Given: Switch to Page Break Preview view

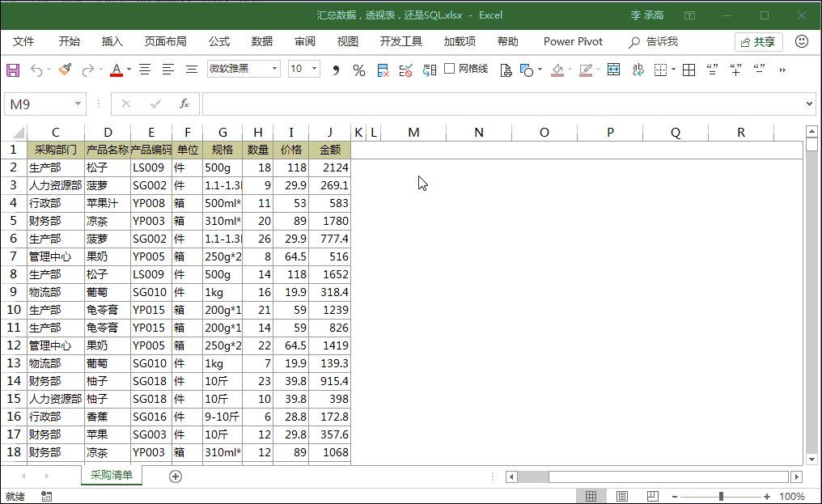Looking at the screenshot, I should coord(653,496).
